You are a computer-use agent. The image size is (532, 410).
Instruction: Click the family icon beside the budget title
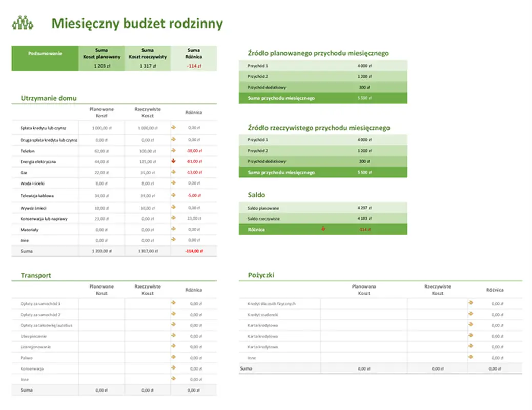point(23,23)
